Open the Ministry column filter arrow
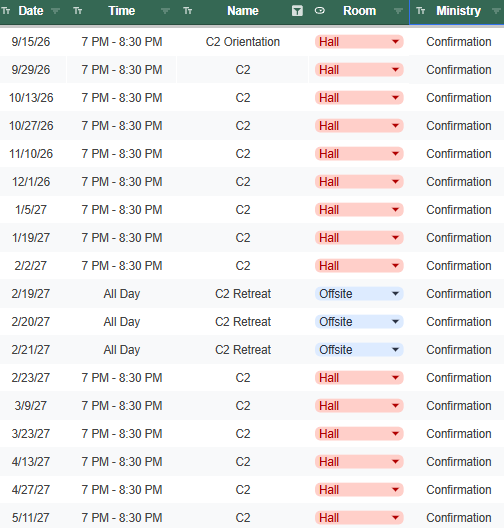504x528 pixels. click(x=496, y=11)
